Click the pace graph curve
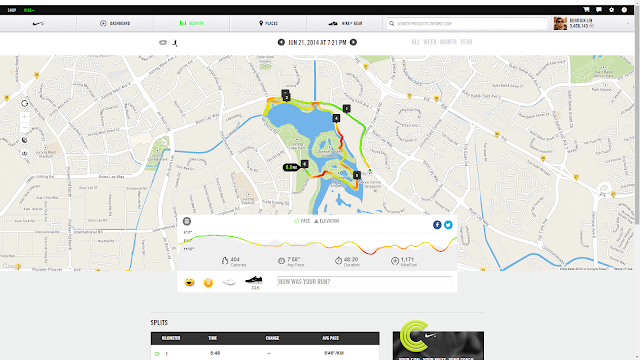 click(x=317, y=243)
